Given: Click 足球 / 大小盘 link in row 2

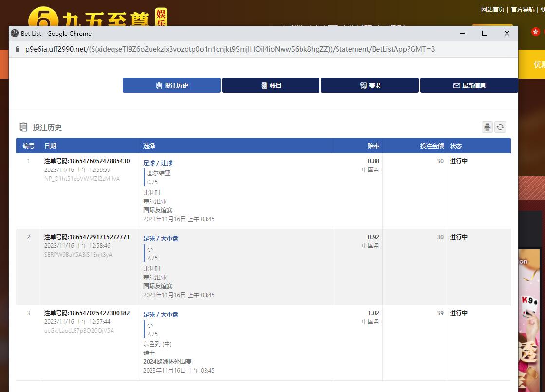Looking at the screenshot, I should (161, 239).
